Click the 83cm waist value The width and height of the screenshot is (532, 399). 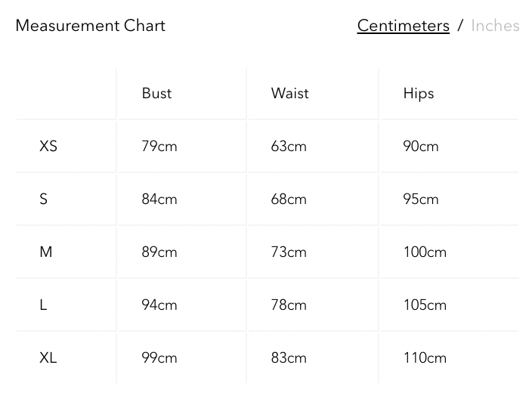(x=289, y=357)
